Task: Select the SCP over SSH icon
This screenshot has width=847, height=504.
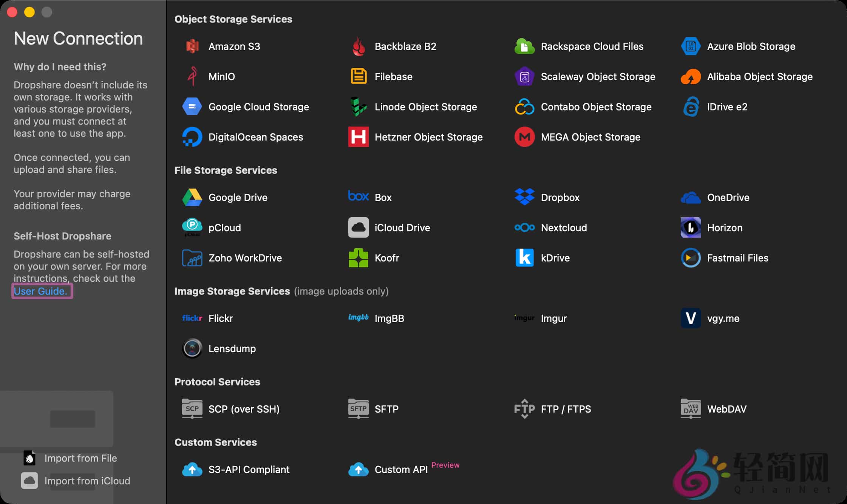Action: pos(192,409)
